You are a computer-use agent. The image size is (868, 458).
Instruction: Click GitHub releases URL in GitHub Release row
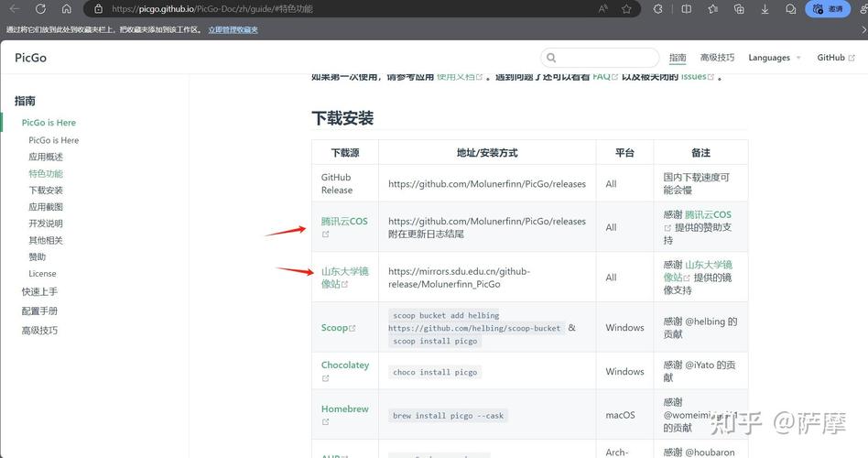pos(487,184)
